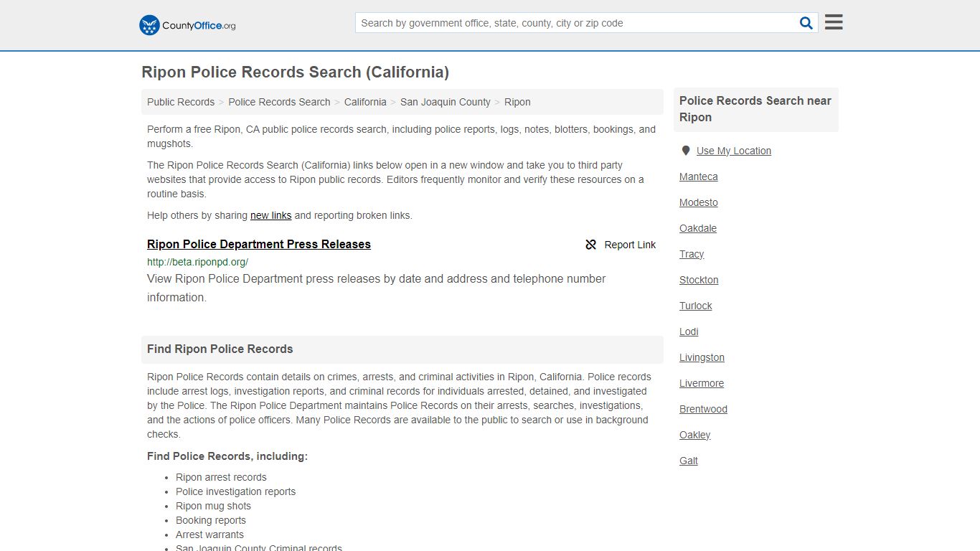Open Modesto police records
This screenshot has width=980, height=551.
[x=699, y=202]
